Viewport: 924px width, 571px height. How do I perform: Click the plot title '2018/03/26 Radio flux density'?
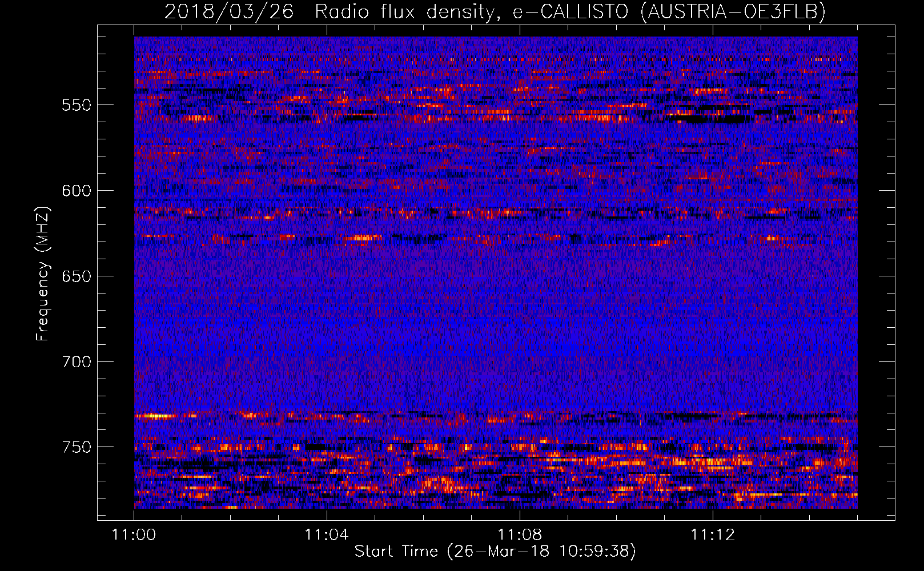[x=495, y=11]
